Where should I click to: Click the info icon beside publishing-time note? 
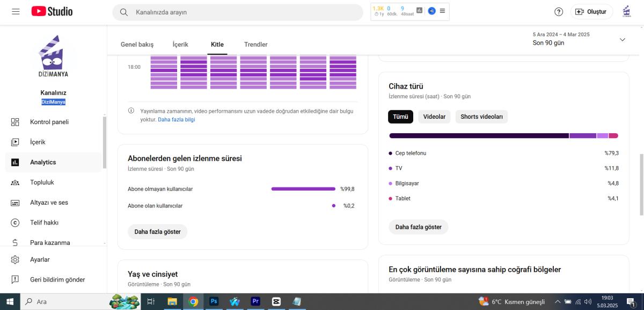(131, 111)
